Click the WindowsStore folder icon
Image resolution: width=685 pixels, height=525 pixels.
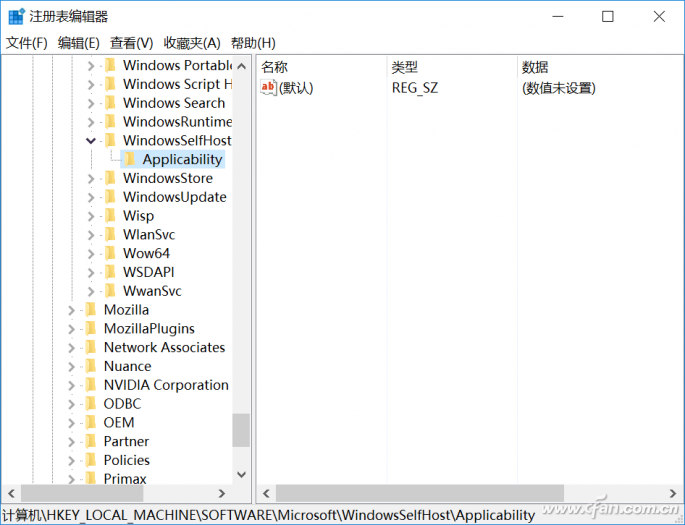(x=110, y=178)
